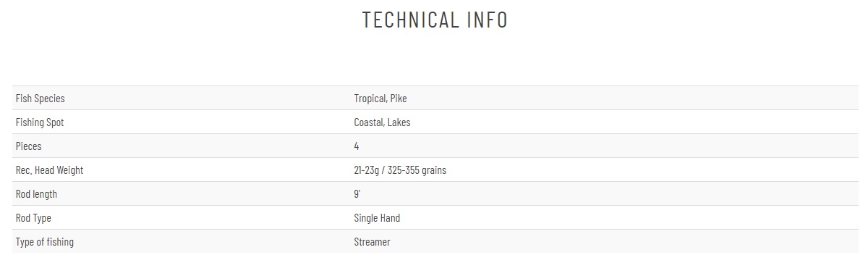Click the 9' rod length value

coord(357,194)
